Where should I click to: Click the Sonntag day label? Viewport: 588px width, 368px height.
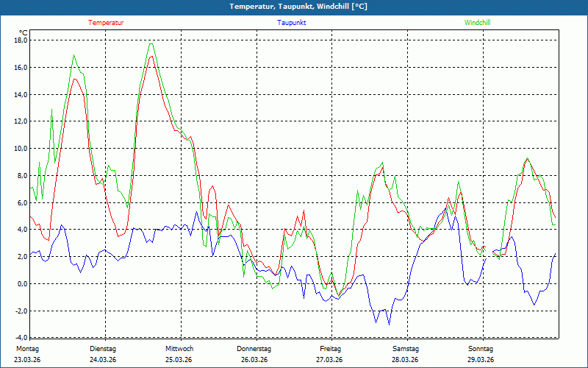coord(481,349)
